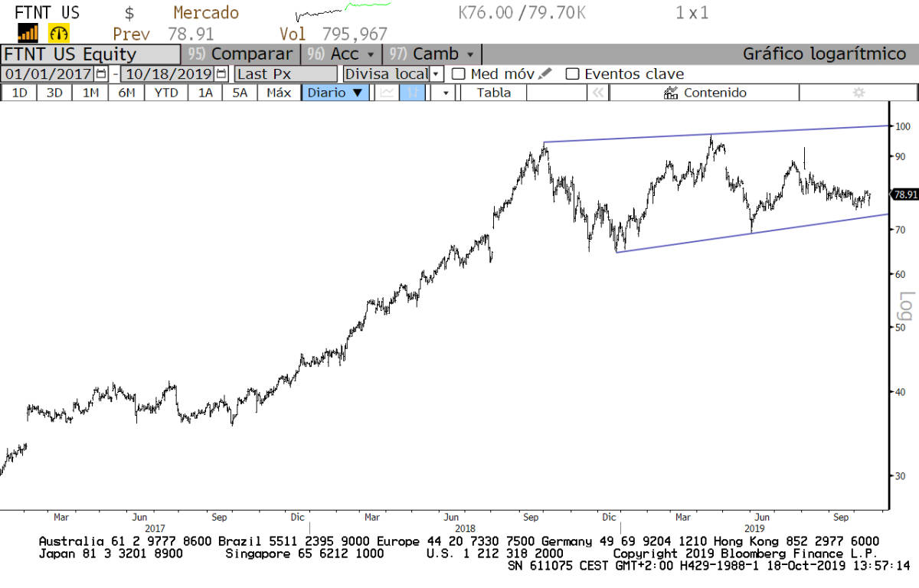The height and width of the screenshot is (588, 919).
Task: Select the 3D time range tab
Action: pyautogui.click(x=54, y=93)
